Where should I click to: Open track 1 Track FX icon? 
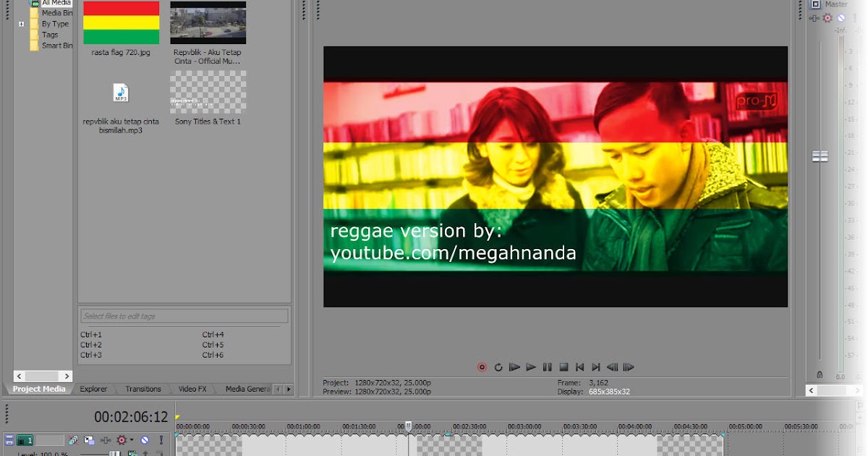coord(106,440)
